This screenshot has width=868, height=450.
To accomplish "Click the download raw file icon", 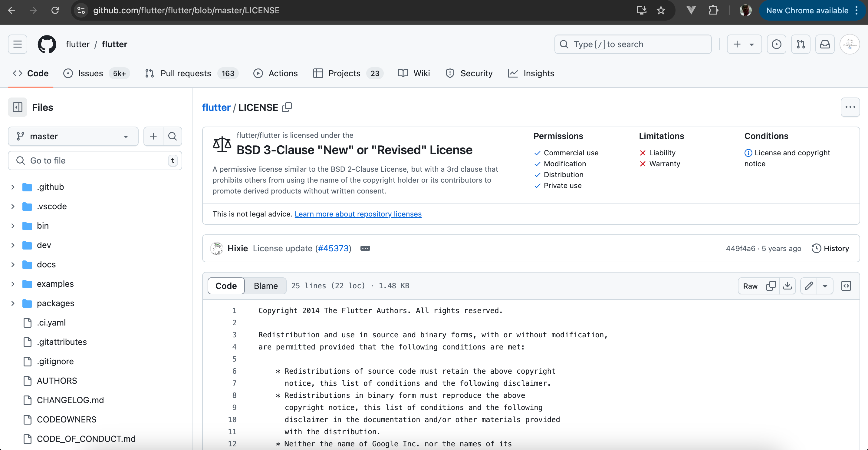I will [x=787, y=286].
